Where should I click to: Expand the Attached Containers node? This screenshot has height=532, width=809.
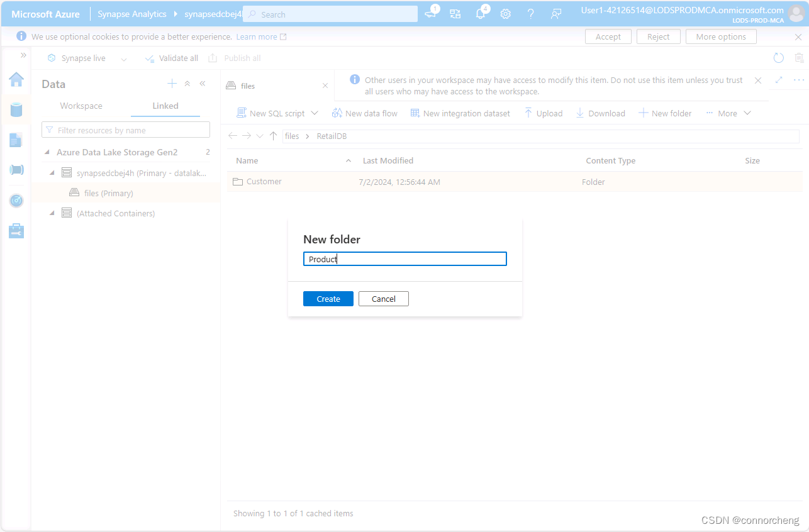[x=52, y=213]
